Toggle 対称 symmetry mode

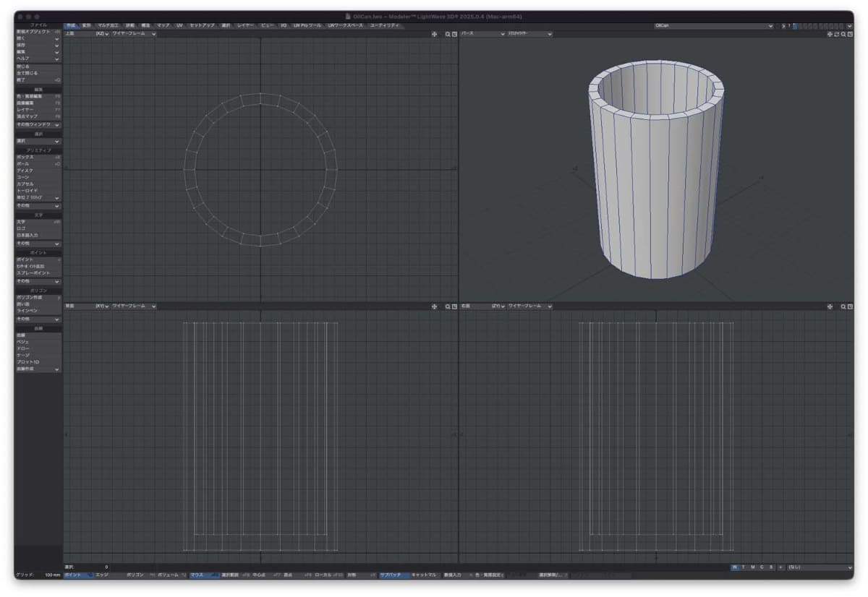pyautogui.click(x=362, y=575)
